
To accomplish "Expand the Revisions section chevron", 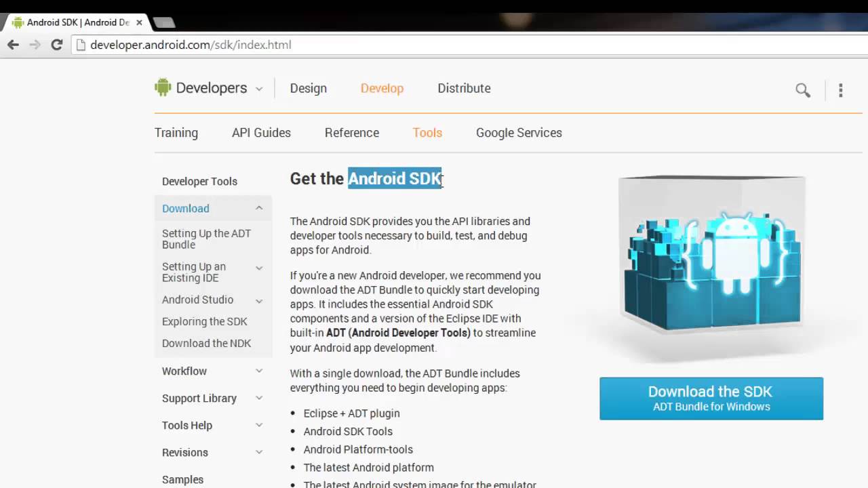I will tap(259, 452).
